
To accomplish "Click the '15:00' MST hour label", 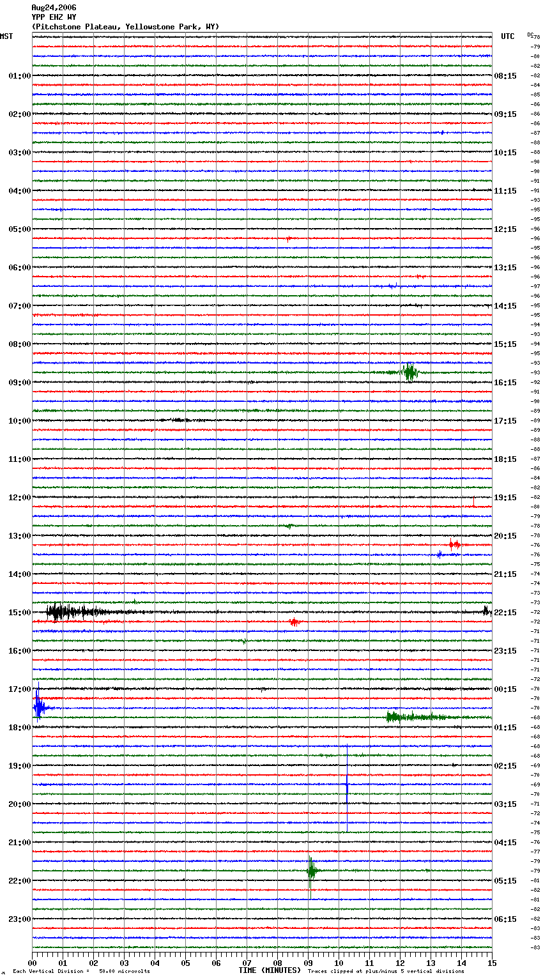I will (x=20, y=613).
